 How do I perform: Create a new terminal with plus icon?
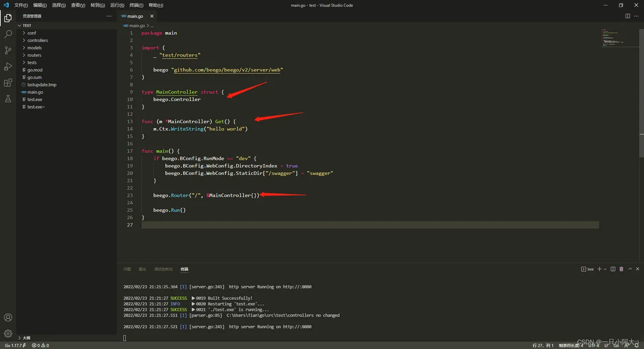point(599,269)
